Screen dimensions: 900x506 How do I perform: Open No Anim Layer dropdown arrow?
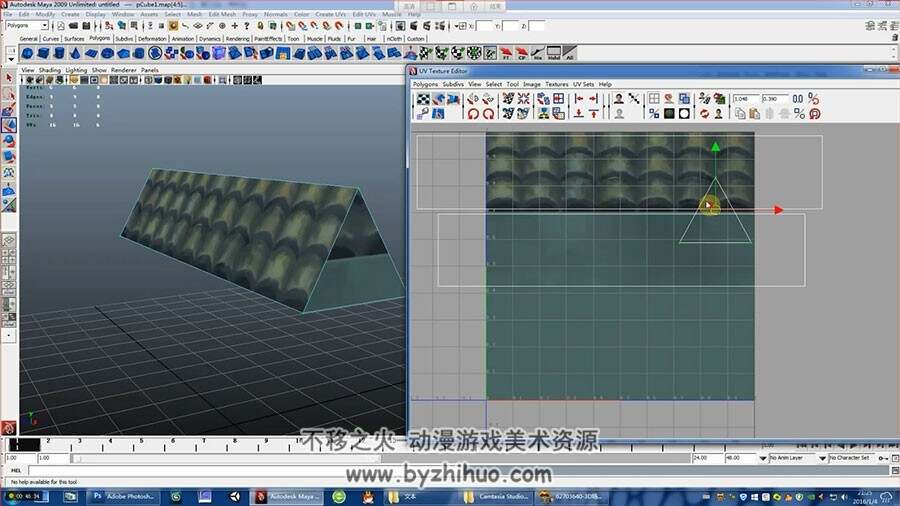[x=763, y=458]
